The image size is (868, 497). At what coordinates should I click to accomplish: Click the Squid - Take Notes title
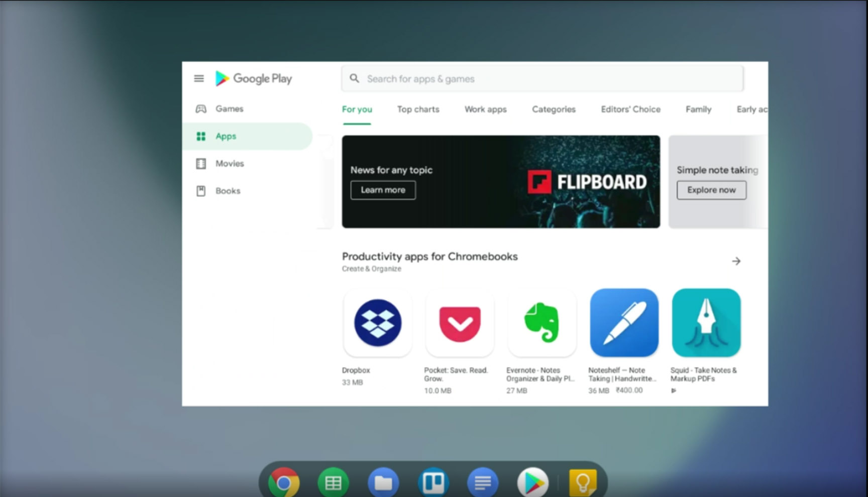(703, 375)
